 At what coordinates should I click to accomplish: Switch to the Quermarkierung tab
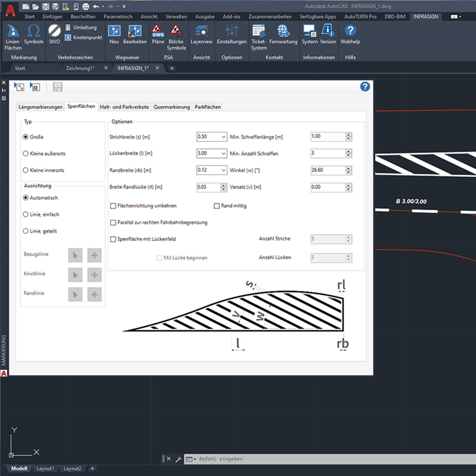172,107
